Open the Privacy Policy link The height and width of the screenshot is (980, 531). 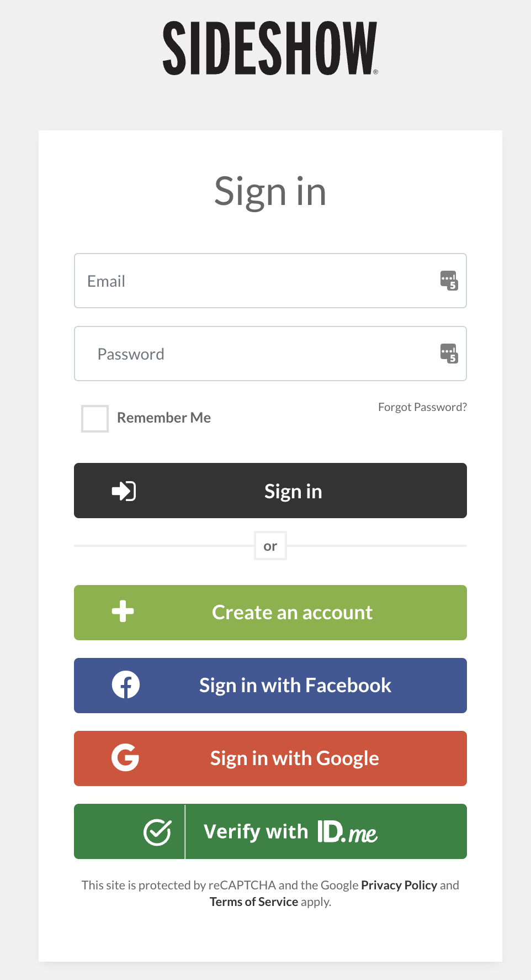coord(399,885)
